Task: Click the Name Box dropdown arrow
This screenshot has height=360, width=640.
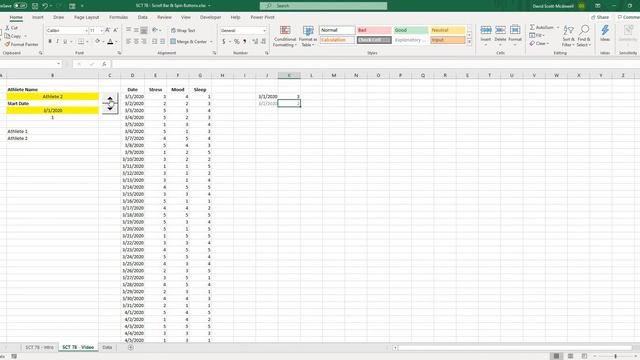Action: 58,64
